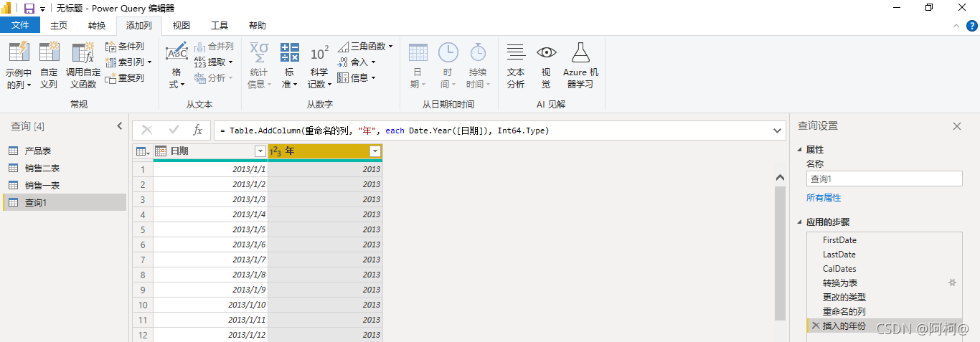The height and width of the screenshot is (342, 980).
Task: Select the 销售一表 query
Action: point(64,185)
